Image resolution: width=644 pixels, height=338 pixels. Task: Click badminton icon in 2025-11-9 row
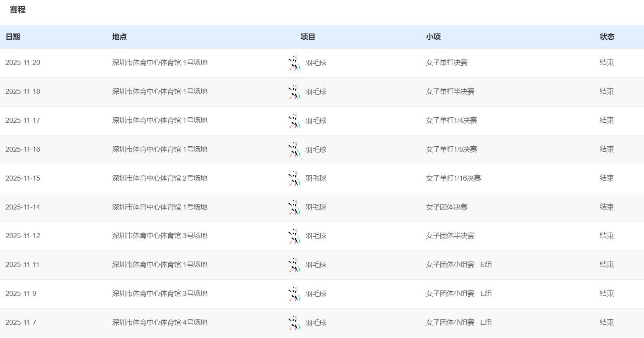pyautogui.click(x=294, y=294)
